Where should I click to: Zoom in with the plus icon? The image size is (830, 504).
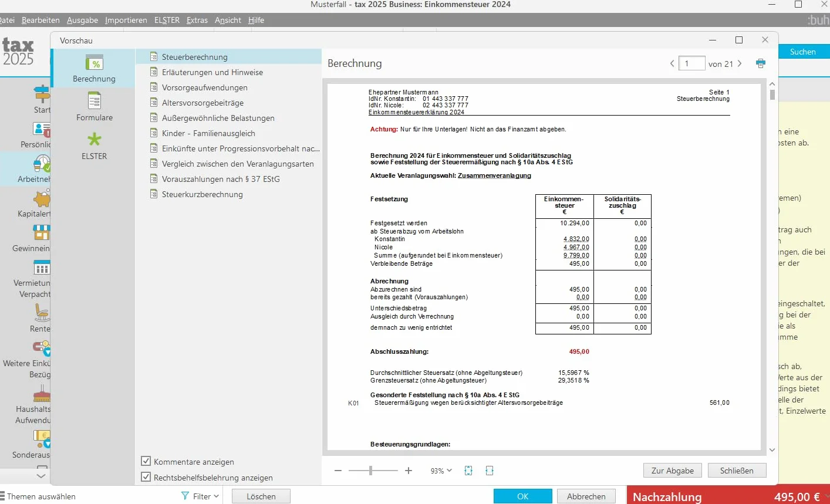click(409, 471)
